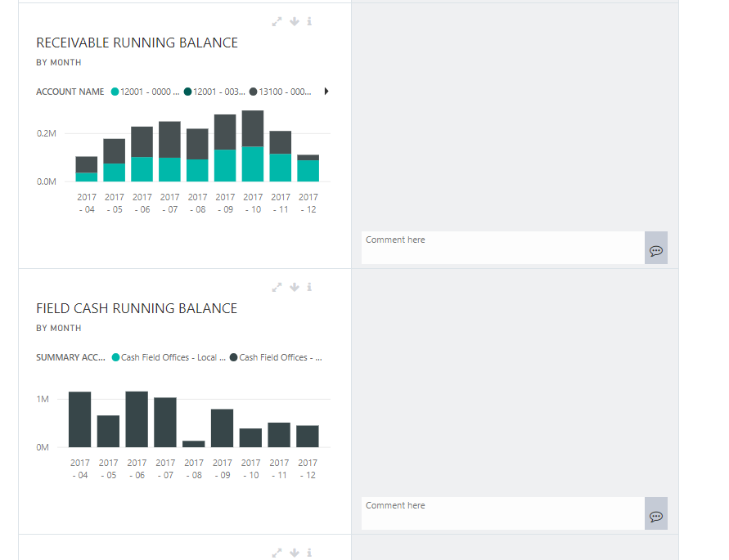Select the 2017-04 receivable balance bar

pos(87,169)
